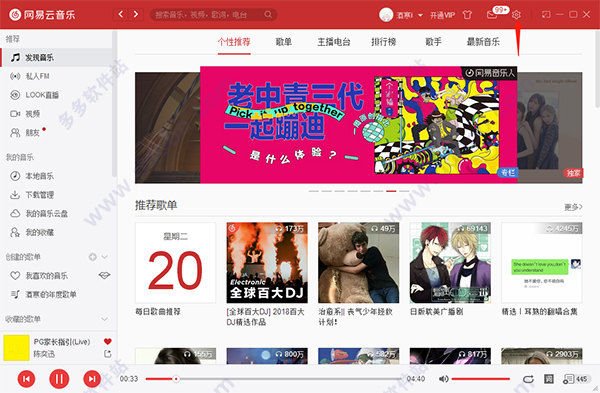Screen dimensions: 600x393
Task: Select the 最新音乐 tab
Action: coord(483,42)
